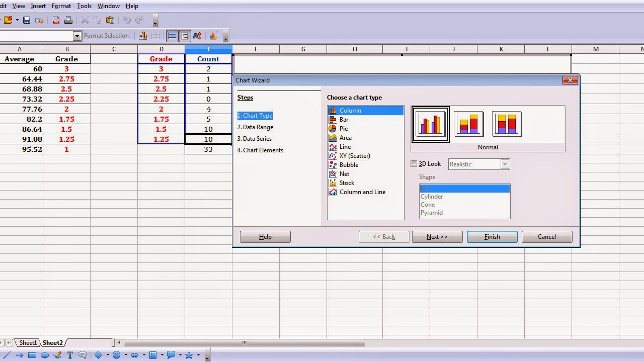The height and width of the screenshot is (362, 644).
Task: Open the Basic Shapes dropdown arrow
Action: coord(108,355)
